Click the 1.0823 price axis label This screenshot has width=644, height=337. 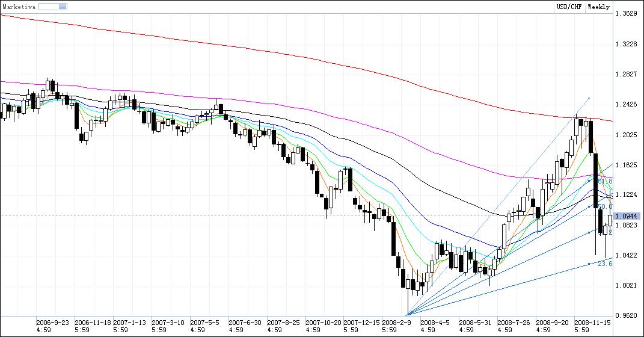[x=627, y=225]
